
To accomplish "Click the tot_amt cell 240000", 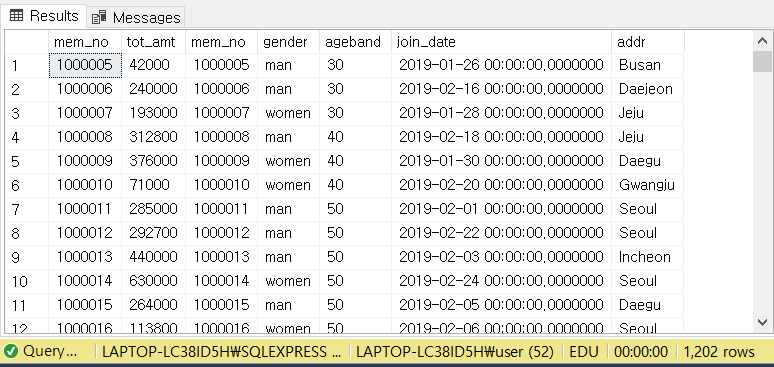I will (x=154, y=89).
